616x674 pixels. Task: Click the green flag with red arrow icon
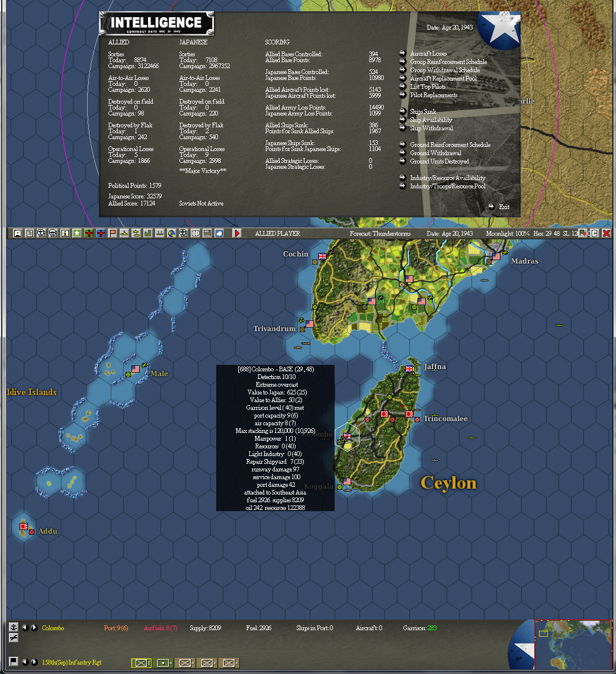[582, 233]
